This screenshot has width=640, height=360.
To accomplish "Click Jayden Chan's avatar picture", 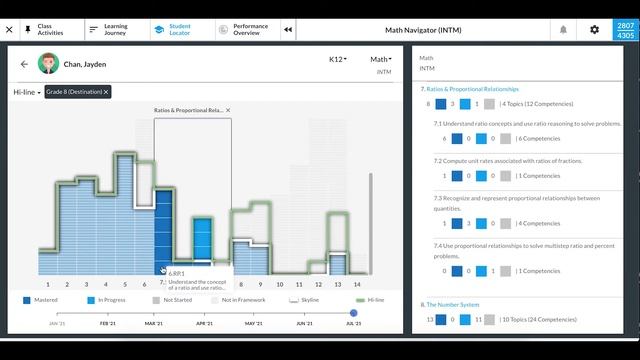I will [48, 63].
